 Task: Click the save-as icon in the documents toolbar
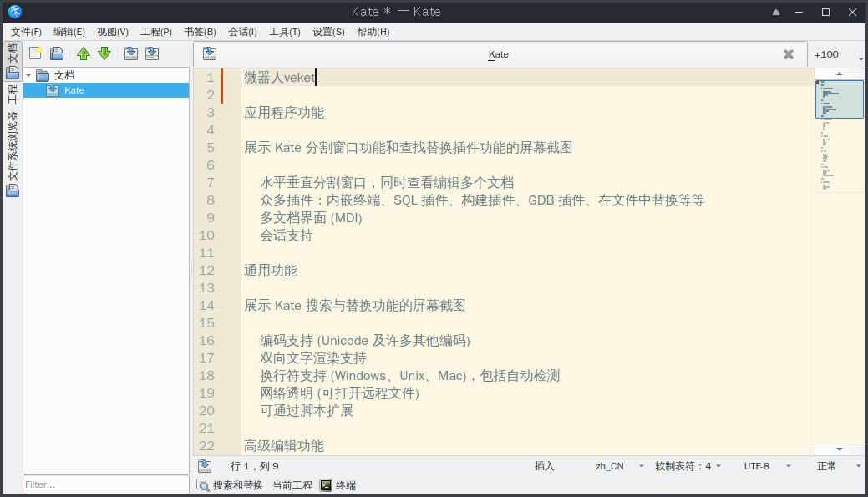(152, 53)
